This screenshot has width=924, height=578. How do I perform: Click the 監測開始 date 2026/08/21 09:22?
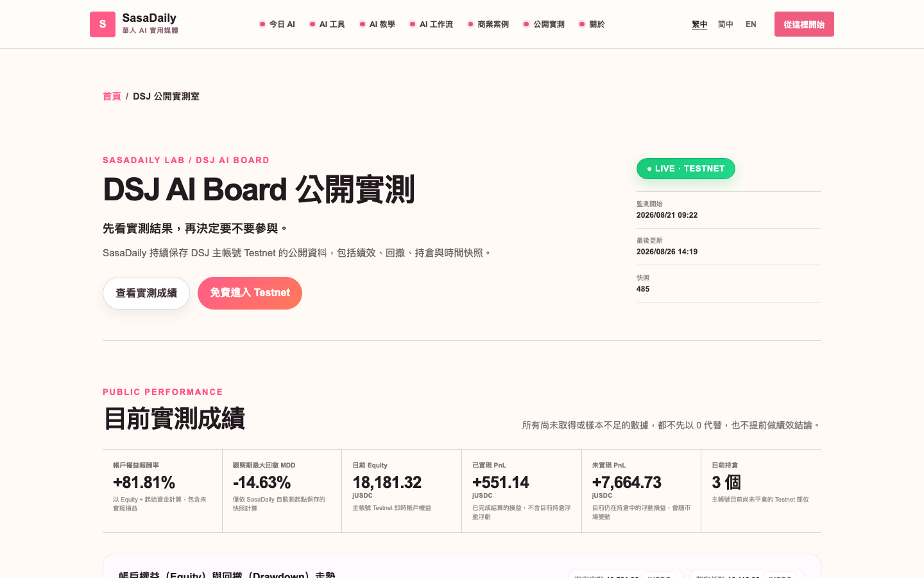667,215
